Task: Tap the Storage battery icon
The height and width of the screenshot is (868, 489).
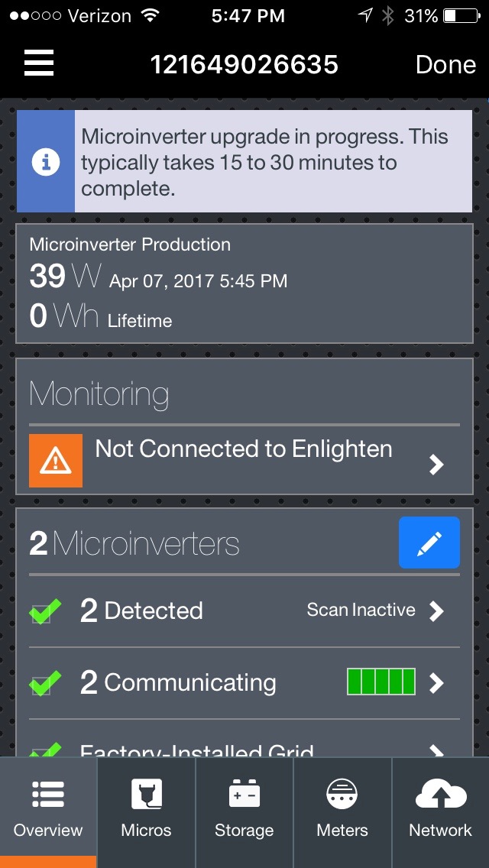Action: click(x=244, y=795)
